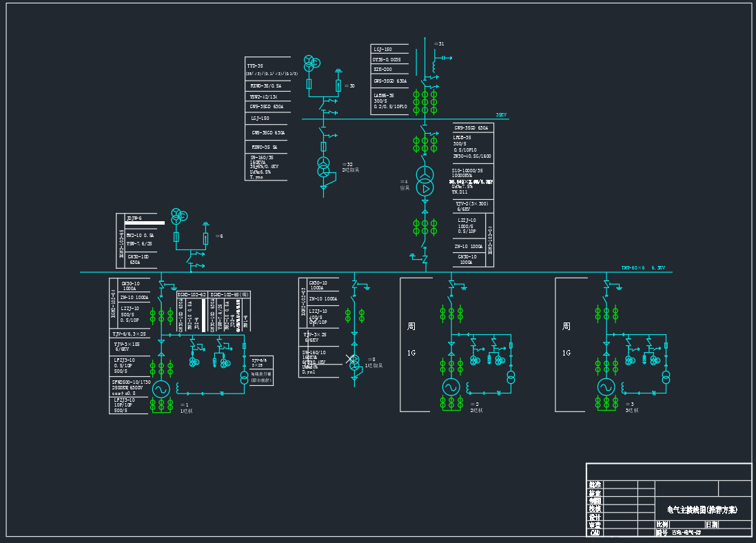
Task: Select the transformer symbol labeled =8
Action: (x=354, y=362)
